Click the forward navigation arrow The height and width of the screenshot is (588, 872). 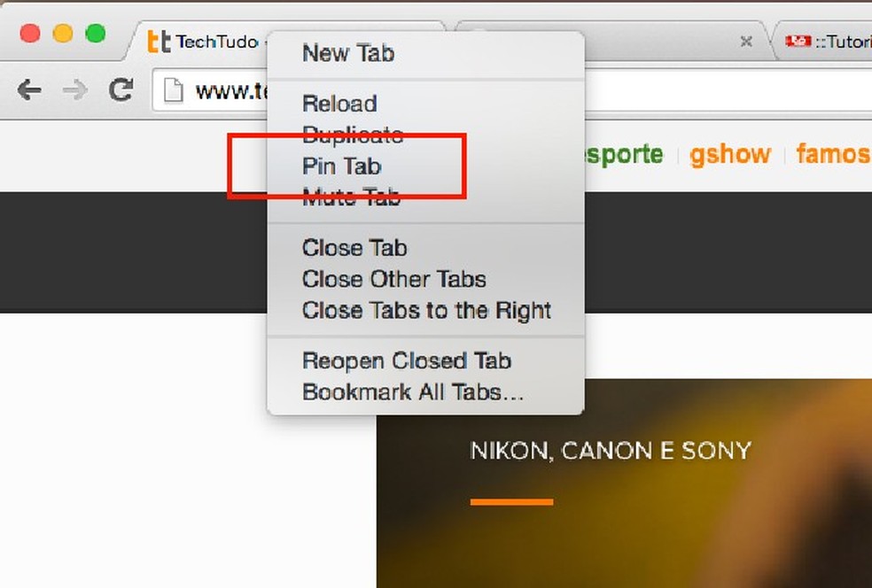pos(74,89)
